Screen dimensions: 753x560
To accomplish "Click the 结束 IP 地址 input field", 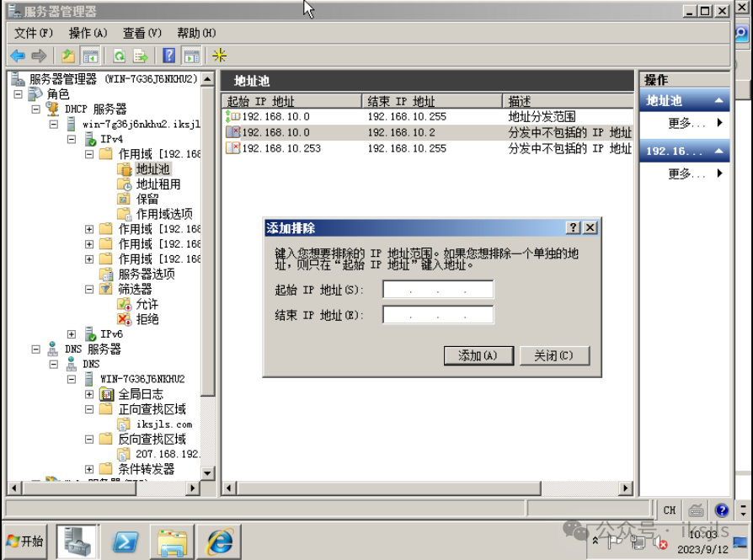I will click(438, 315).
